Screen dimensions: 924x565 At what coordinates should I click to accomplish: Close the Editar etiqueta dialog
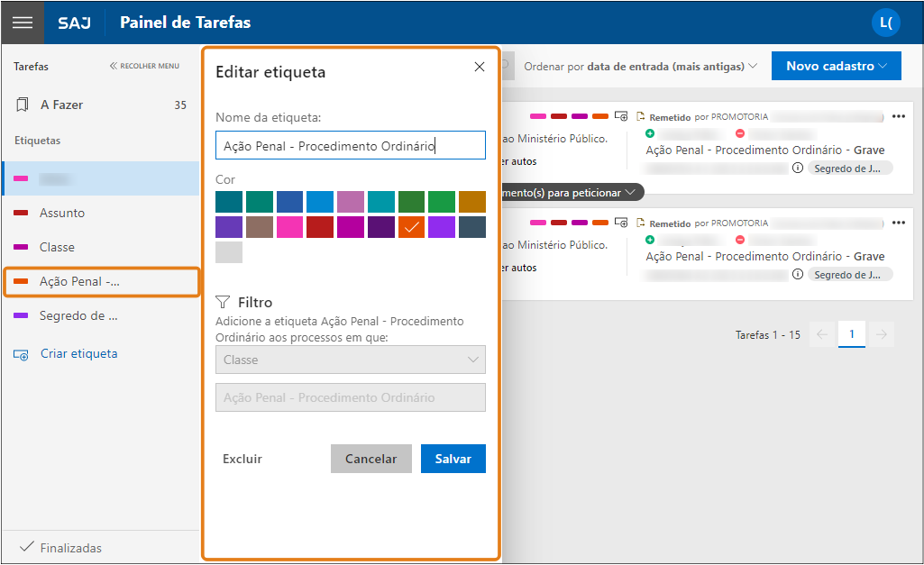click(x=480, y=67)
